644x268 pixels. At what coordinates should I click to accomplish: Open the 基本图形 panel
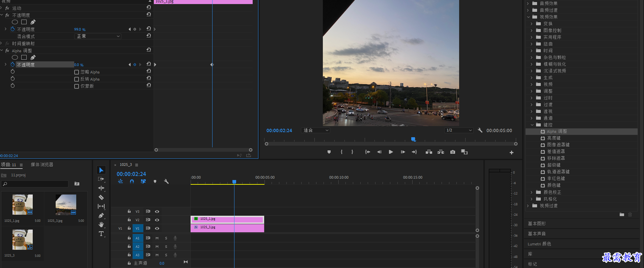point(537,224)
